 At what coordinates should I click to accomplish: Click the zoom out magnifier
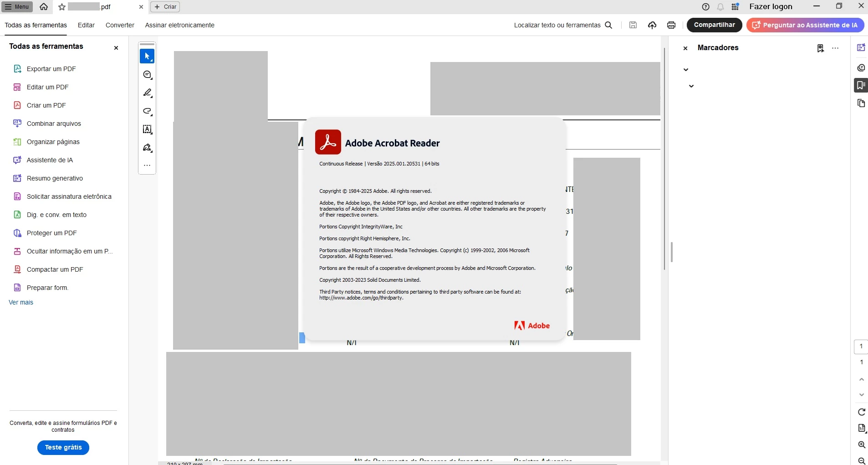861,460
